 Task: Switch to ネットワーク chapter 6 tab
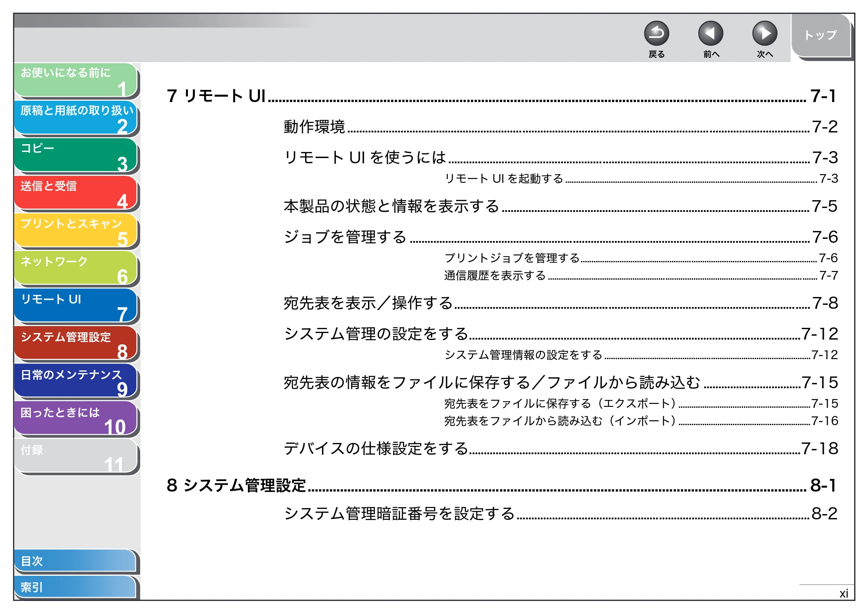tap(76, 268)
